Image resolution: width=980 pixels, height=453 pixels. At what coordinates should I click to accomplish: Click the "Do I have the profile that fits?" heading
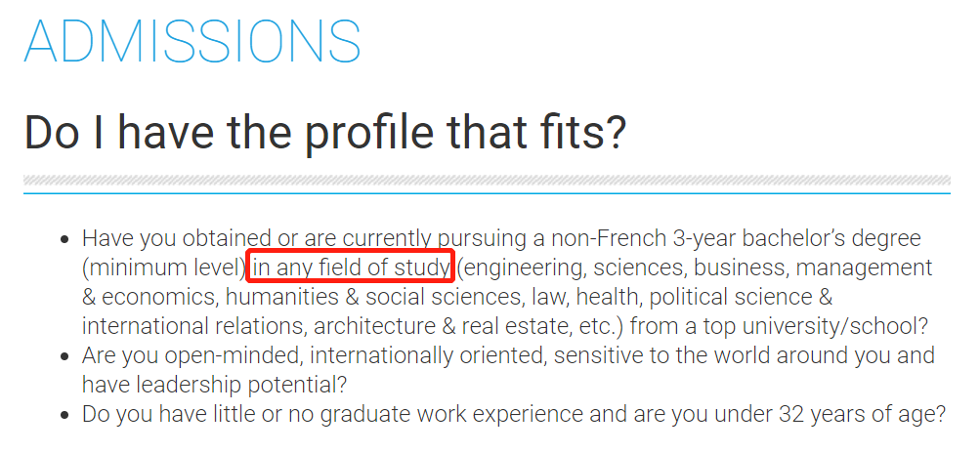pyautogui.click(x=323, y=132)
